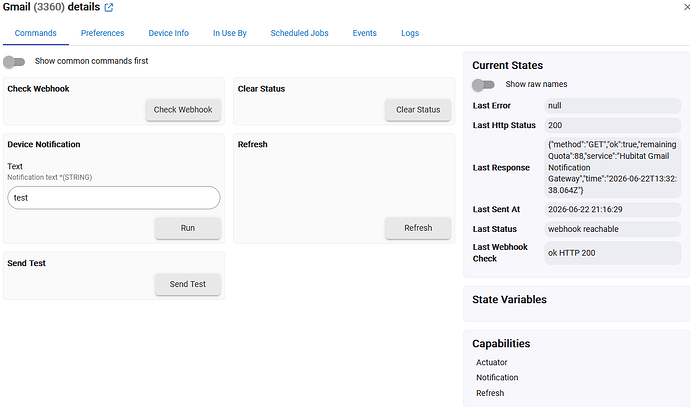Click the Last Response label
The image size is (690, 407).
(x=501, y=168)
